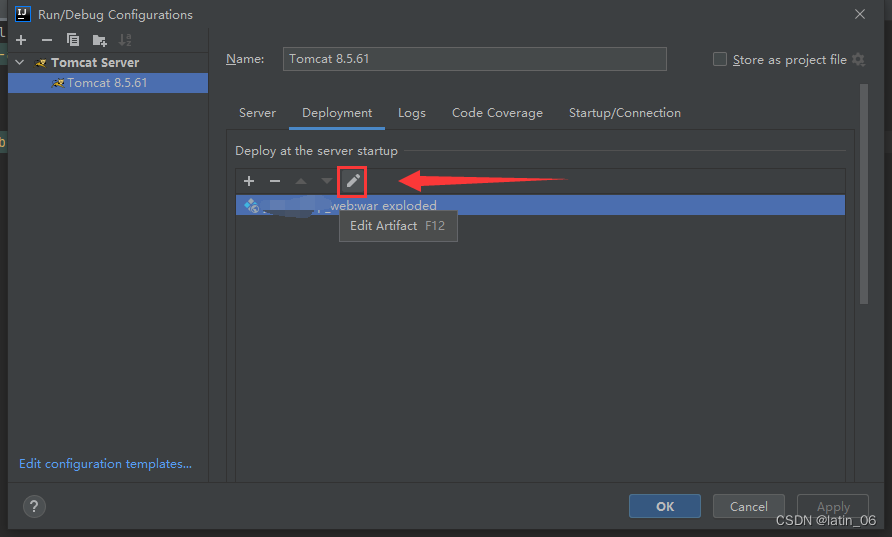Select the web:war exploded artifact row

(x=540, y=205)
